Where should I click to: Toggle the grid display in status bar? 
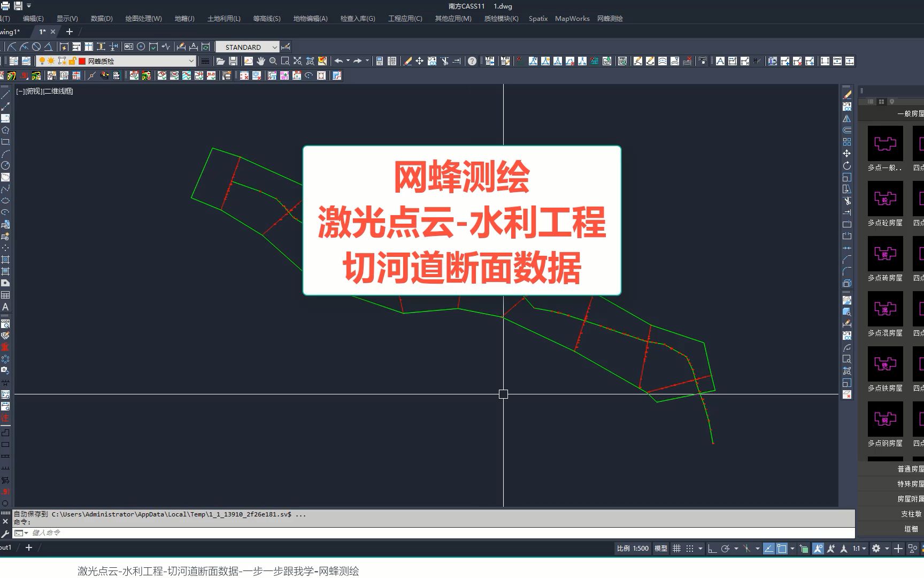(676, 548)
